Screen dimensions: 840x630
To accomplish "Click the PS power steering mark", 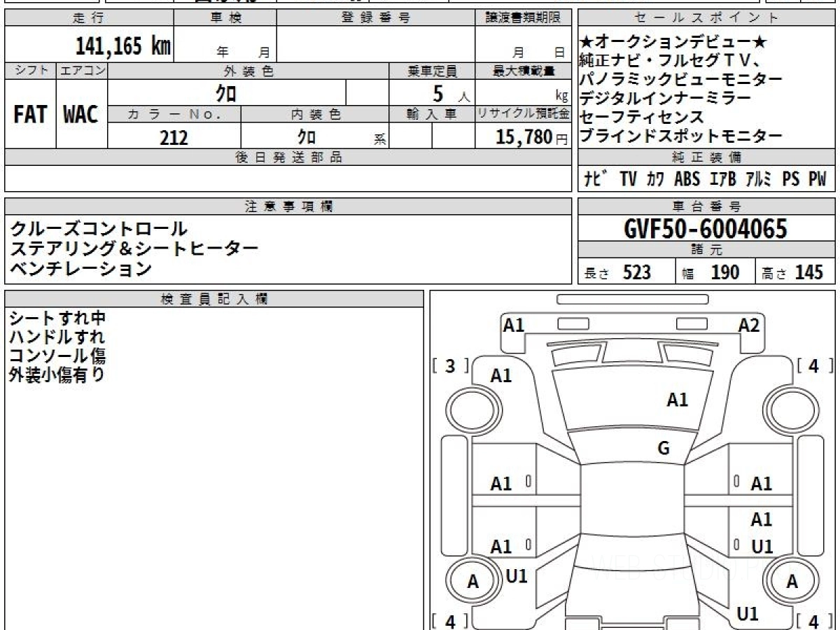I will (791, 179).
